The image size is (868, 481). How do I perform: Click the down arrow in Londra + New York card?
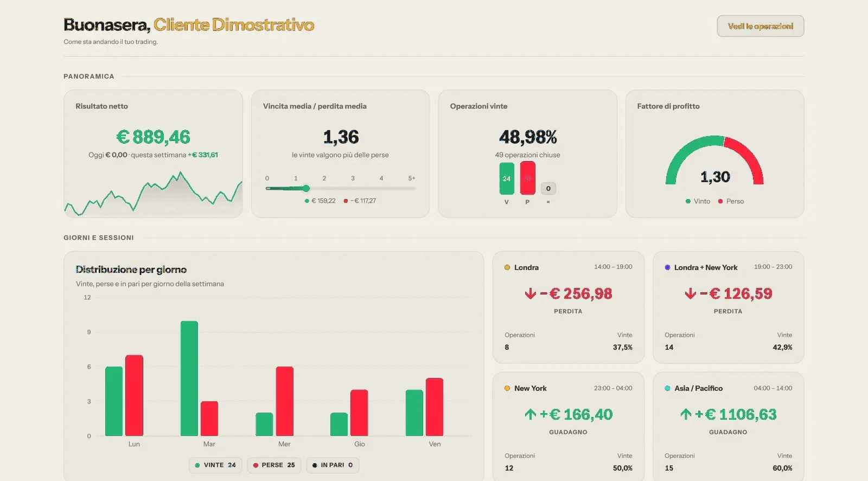click(690, 294)
